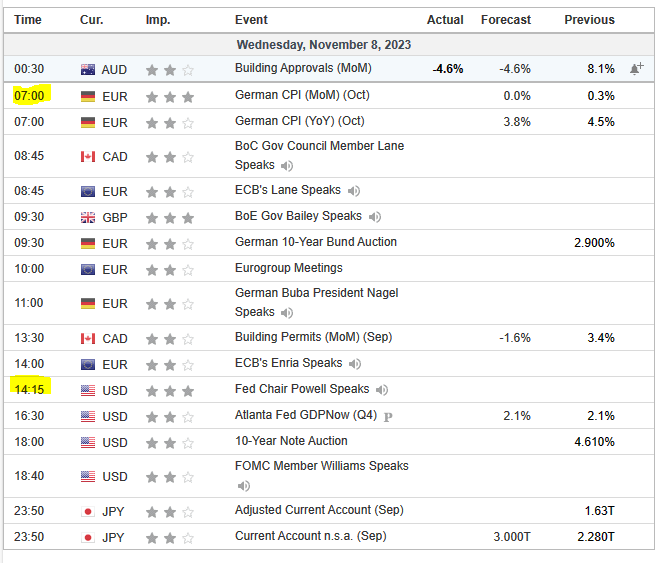Open the Eurogroup Meetings event
662x563 pixels.
tap(289, 268)
